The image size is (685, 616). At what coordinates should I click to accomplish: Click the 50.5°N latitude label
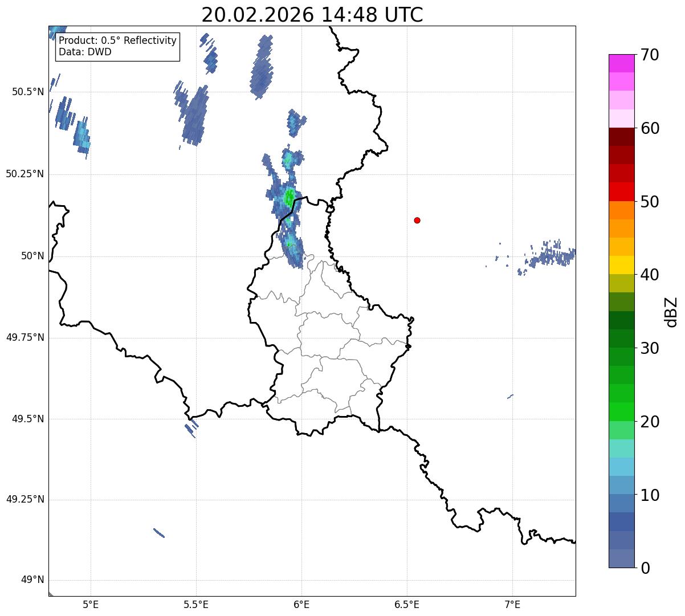(x=27, y=92)
